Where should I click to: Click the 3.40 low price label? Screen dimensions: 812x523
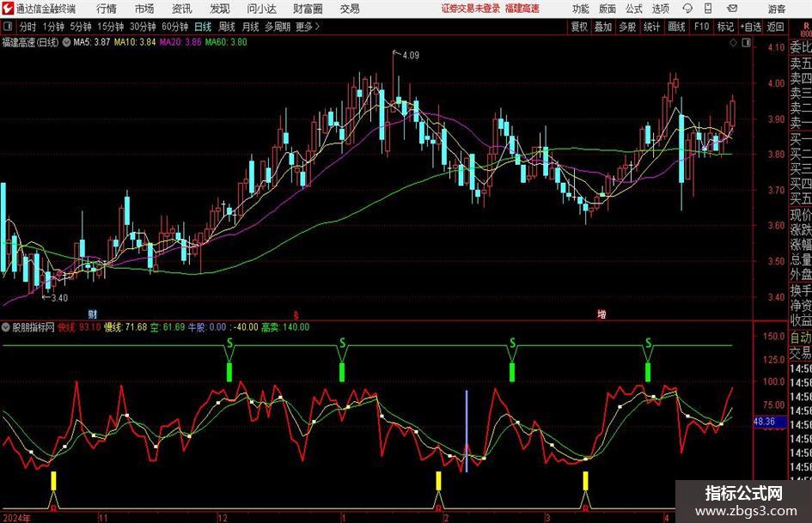click(x=59, y=298)
